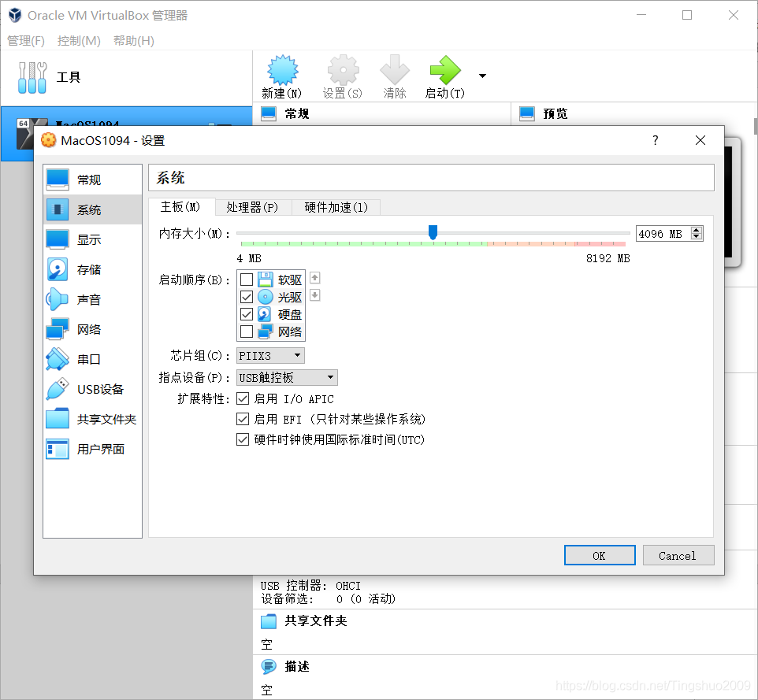The width and height of the screenshot is (758, 700).
Task: Open the 共享文件夹 settings category
Action: (x=92, y=420)
